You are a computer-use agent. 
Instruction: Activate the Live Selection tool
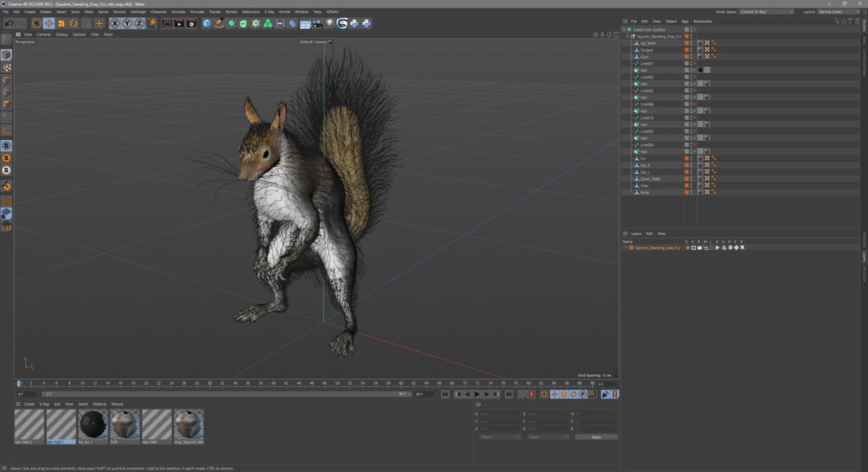tap(37, 24)
